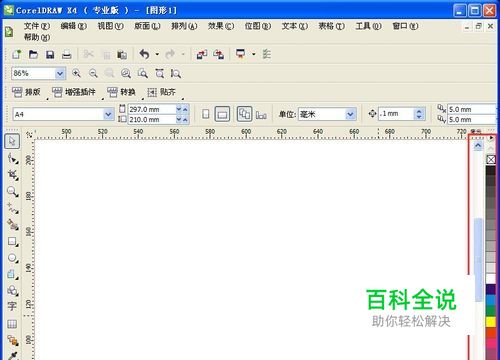
Task: Select the Zoom tool in toolbox
Action: pyautogui.click(x=13, y=191)
